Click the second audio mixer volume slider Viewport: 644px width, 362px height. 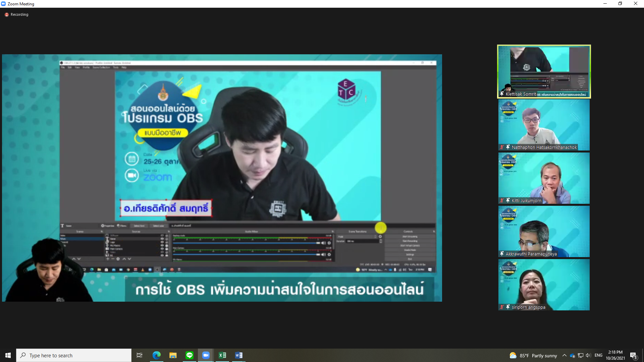click(x=247, y=255)
